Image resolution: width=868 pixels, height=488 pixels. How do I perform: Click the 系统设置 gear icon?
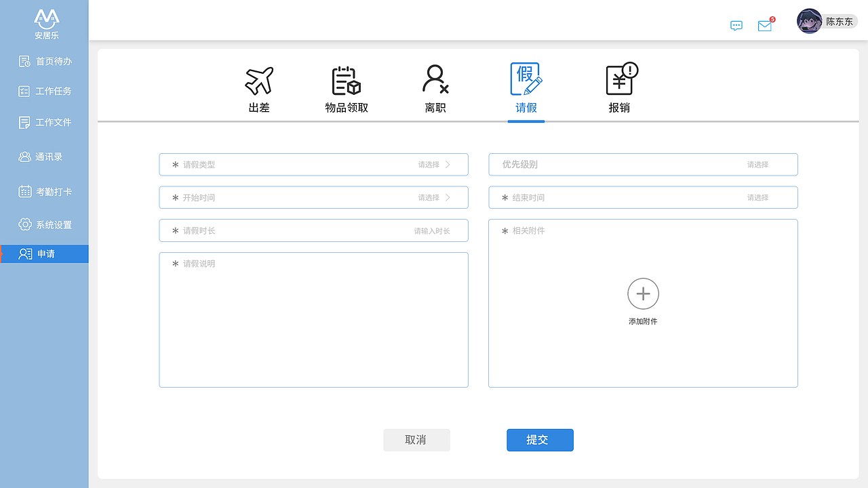pos(25,224)
